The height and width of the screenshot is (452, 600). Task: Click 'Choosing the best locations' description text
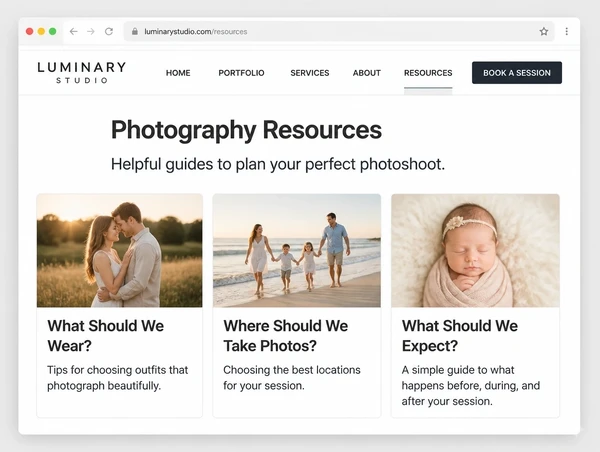(292, 378)
